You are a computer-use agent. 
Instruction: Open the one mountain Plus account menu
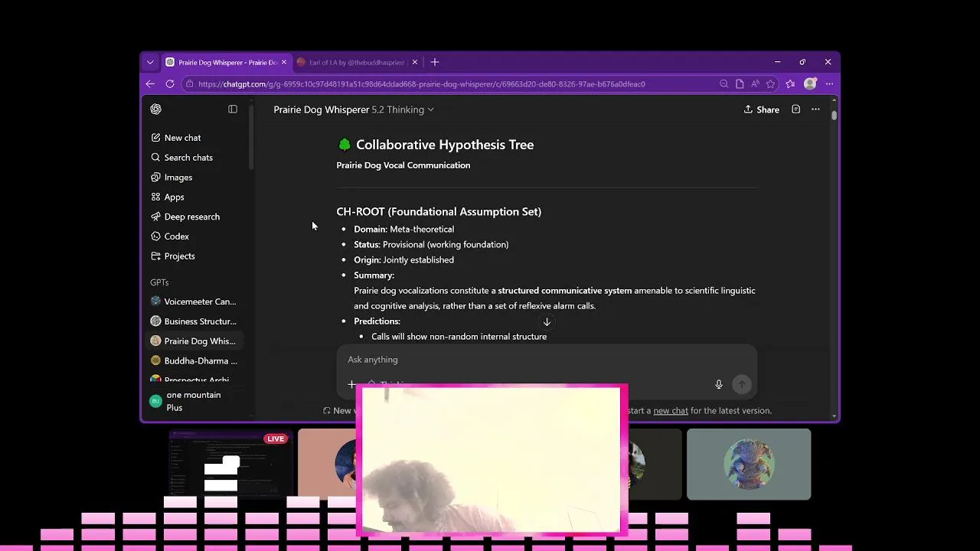[x=194, y=401]
